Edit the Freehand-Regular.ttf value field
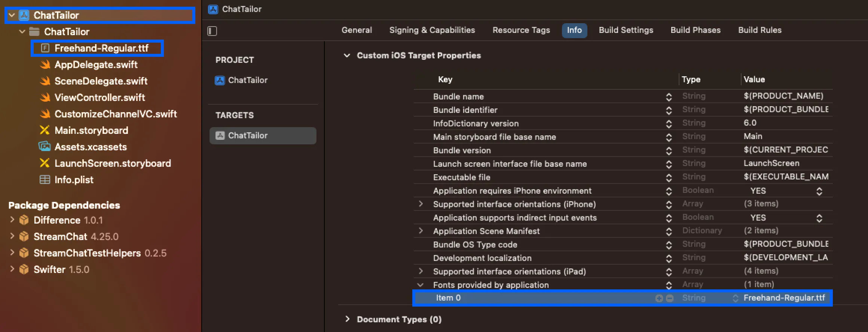 point(784,298)
